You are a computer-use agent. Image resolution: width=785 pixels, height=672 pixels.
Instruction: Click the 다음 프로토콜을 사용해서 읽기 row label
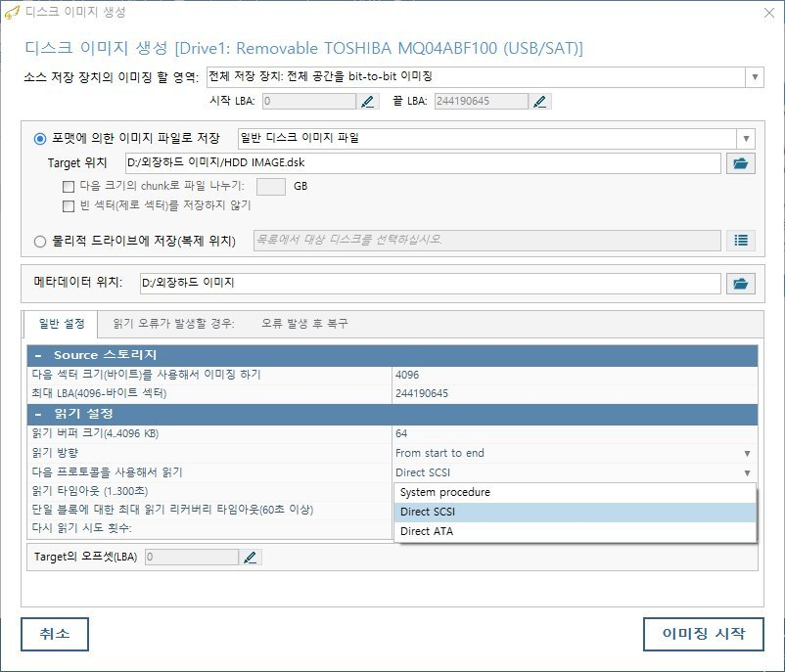click(x=107, y=472)
